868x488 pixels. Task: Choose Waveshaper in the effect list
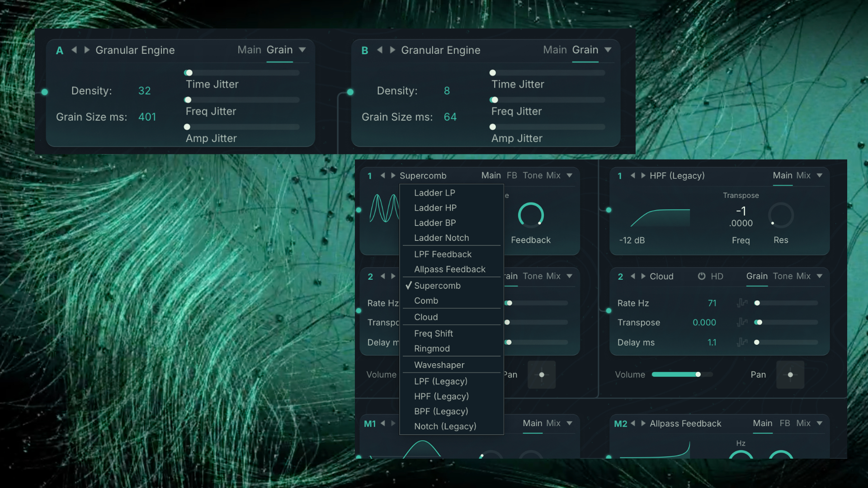pyautogui.click(x=439, y=365)
